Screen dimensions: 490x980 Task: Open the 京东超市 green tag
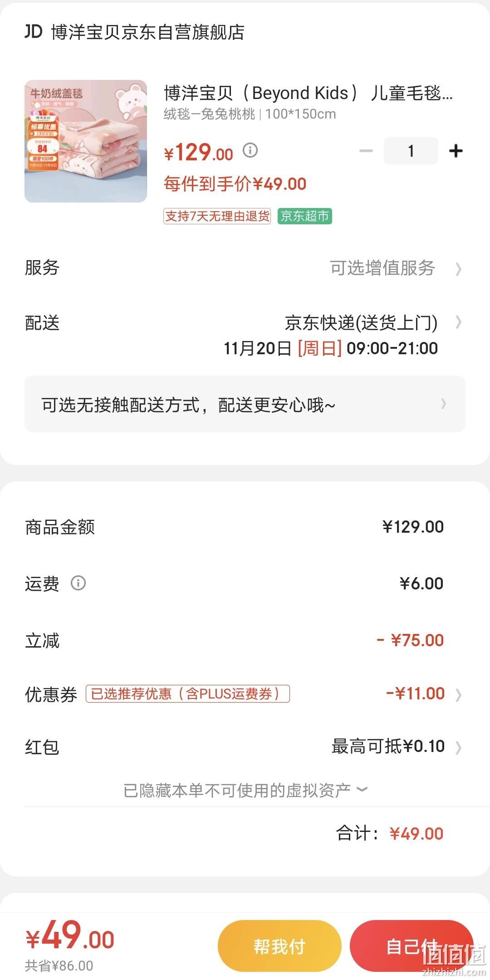[x=304, y=216]
